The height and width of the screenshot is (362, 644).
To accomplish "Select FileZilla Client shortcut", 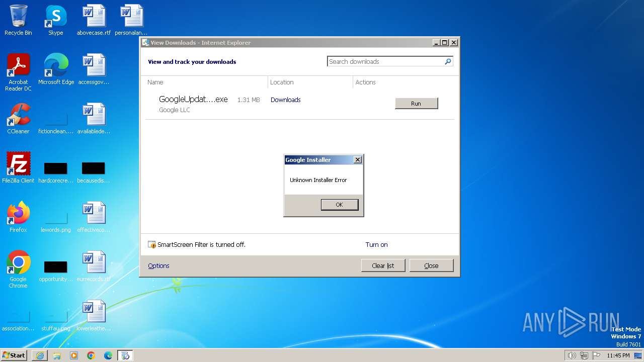I will coord(18,168).
